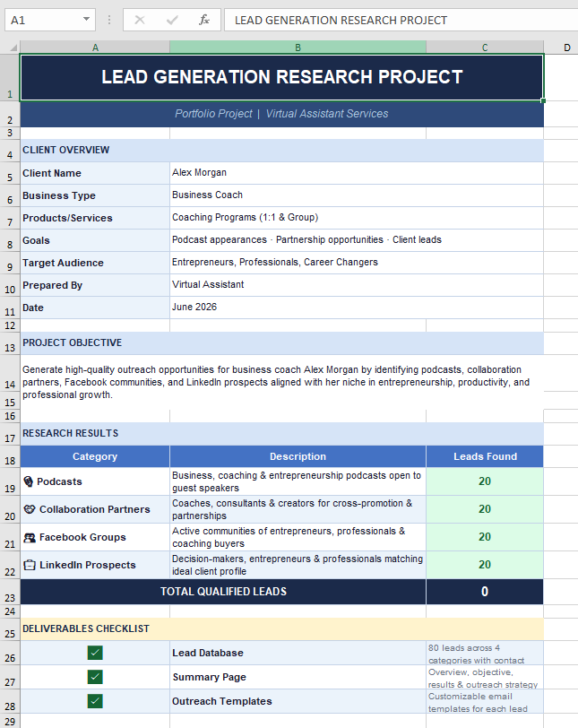Viewport: 578px width, 728px height.
Task: Select the Podcasts leads count 20
Action: pyautogui.click(x=485, y=481)
